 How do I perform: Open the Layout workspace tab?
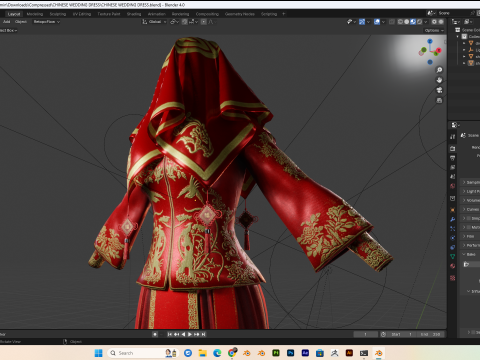tap(14, 14)
